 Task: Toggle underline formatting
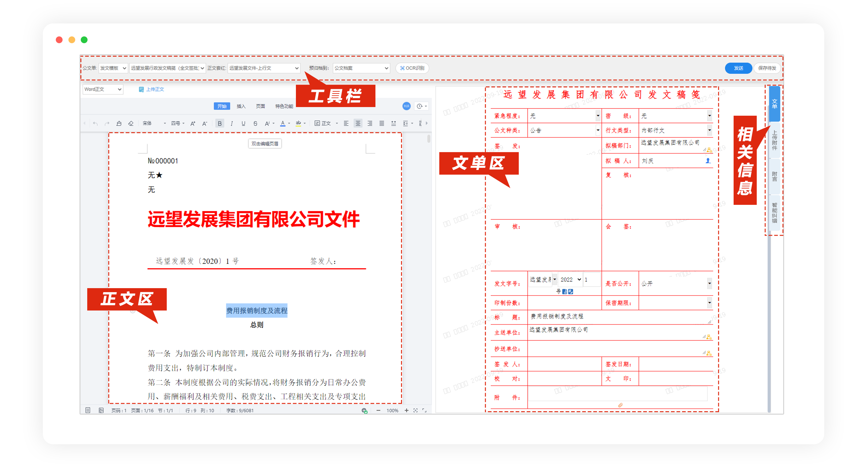243,123
